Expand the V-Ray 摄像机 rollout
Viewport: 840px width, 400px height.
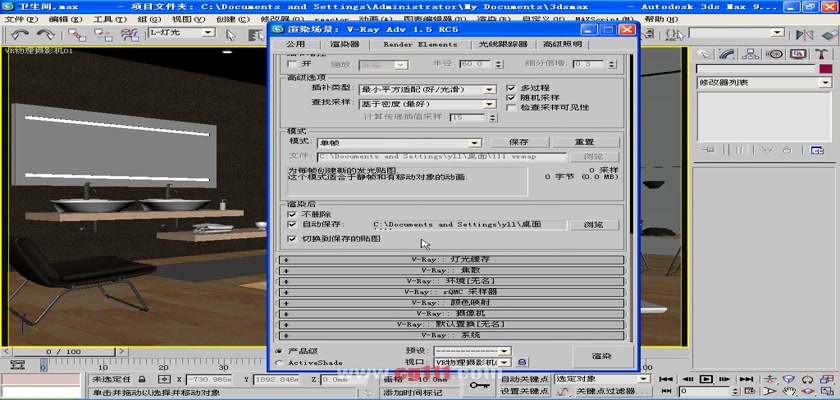[451, 313]
